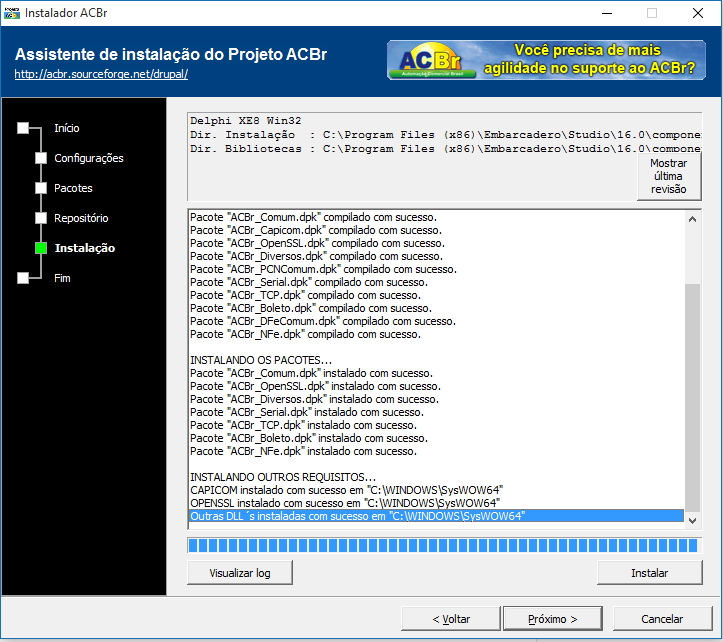The width and height of the screenshot is (723, 642).
Task: Click the green Instalação step marker
Action: click(41, 248)
